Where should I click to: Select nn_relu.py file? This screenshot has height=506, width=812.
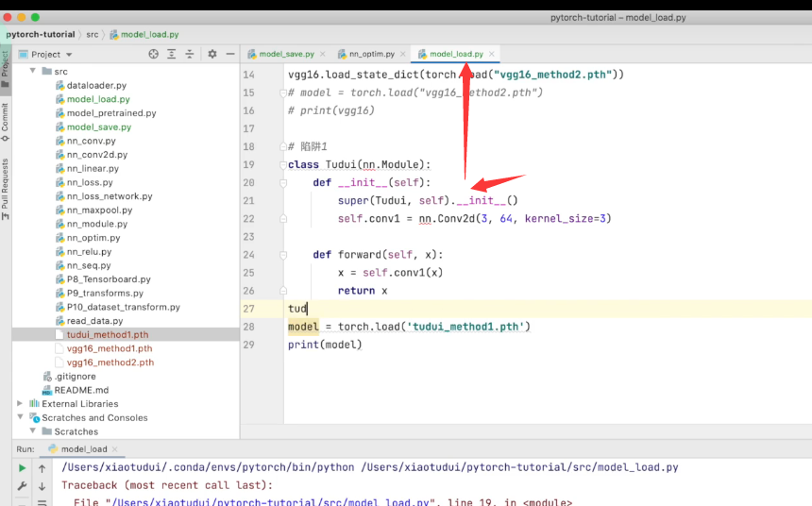click(x=89, y=252)
